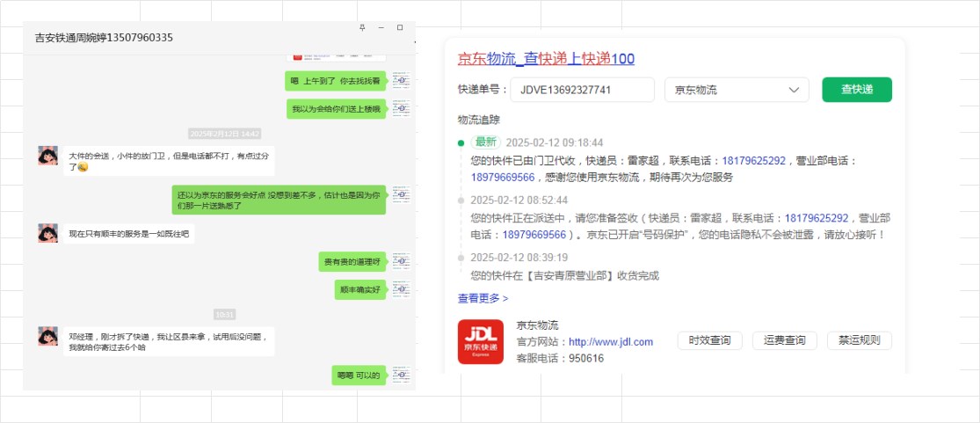The image size is (980, 423).
Task: Click the 客服电话：950616 text
Action: (560, 359)
